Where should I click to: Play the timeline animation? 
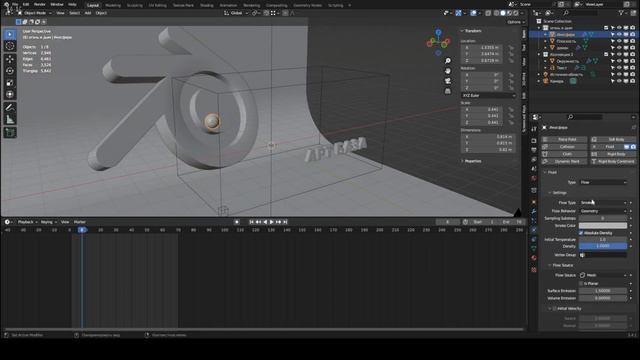click(272, 222)
